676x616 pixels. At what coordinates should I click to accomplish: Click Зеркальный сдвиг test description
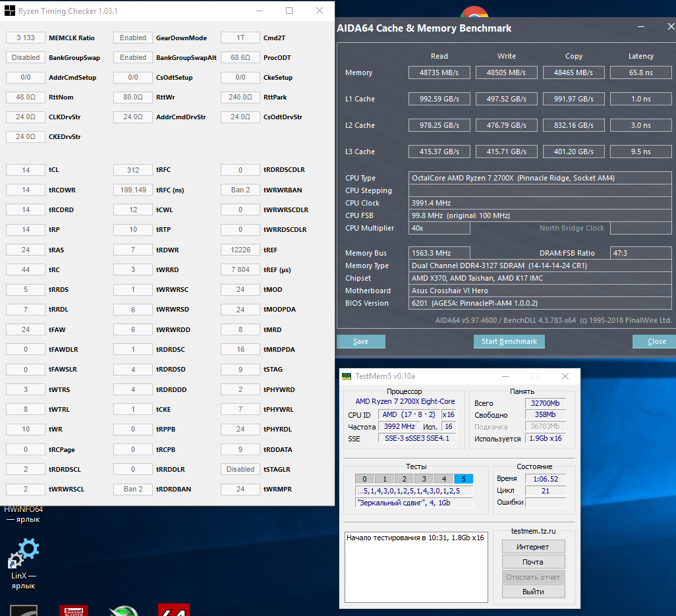point(414,503)
